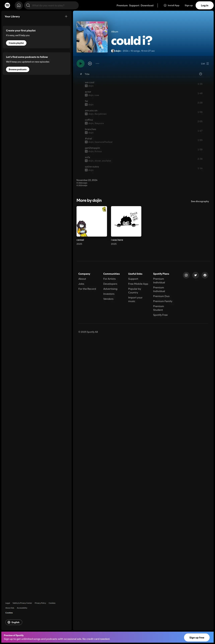The width and height of the screenshot is (215, 644).
Task: Open Vendors footer link
Action: point(108,299)
